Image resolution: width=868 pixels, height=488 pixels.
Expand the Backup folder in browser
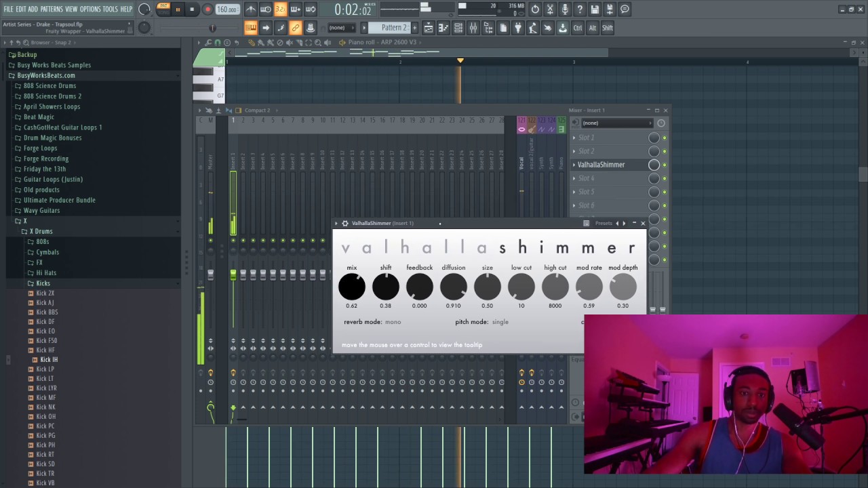point(27,54)
